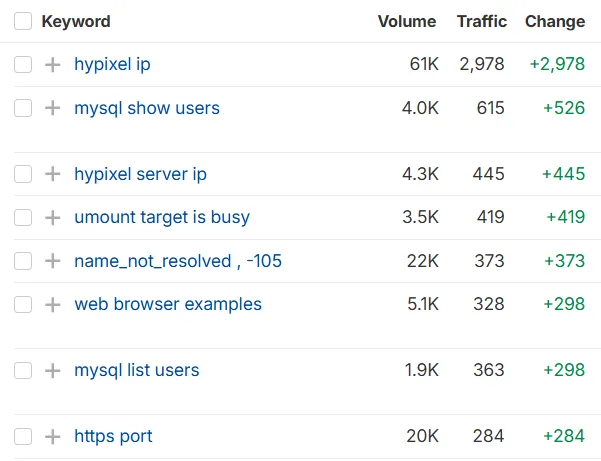Tick web browser examples checkbox
The image size is (601, 461).
(x=23, y=305)
